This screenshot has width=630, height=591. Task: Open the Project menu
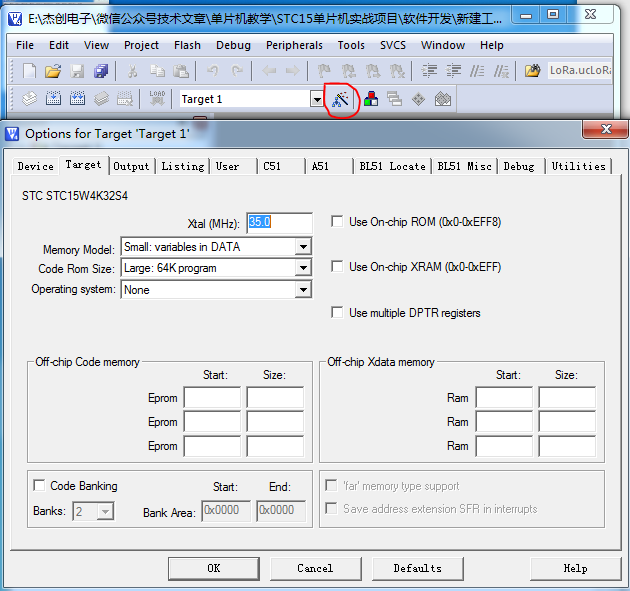tap(141, 45)
